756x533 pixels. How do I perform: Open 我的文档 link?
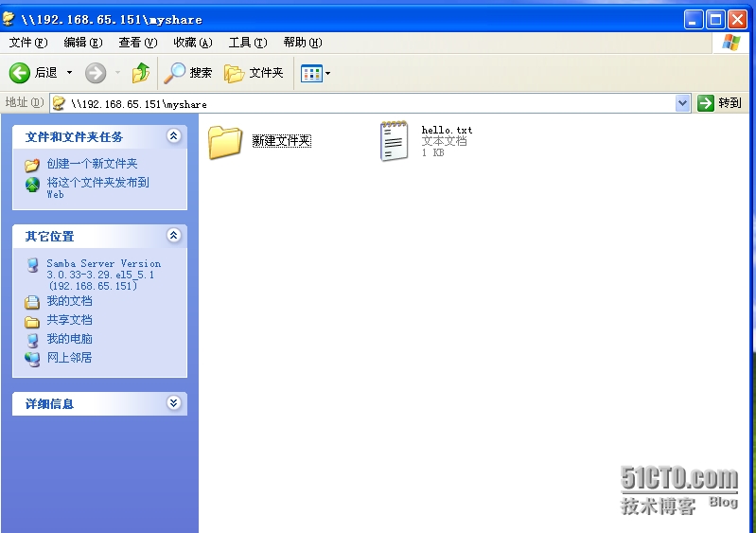point(69,301)
